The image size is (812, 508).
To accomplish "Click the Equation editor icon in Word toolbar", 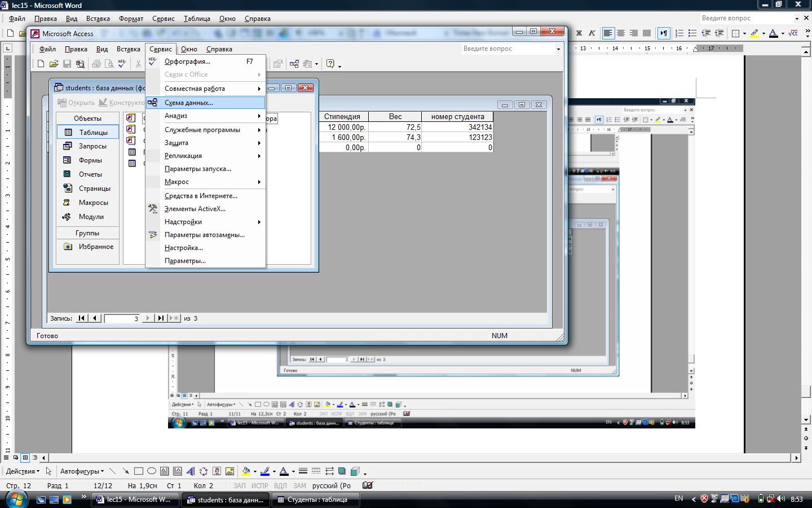I will tap(793, 33).
